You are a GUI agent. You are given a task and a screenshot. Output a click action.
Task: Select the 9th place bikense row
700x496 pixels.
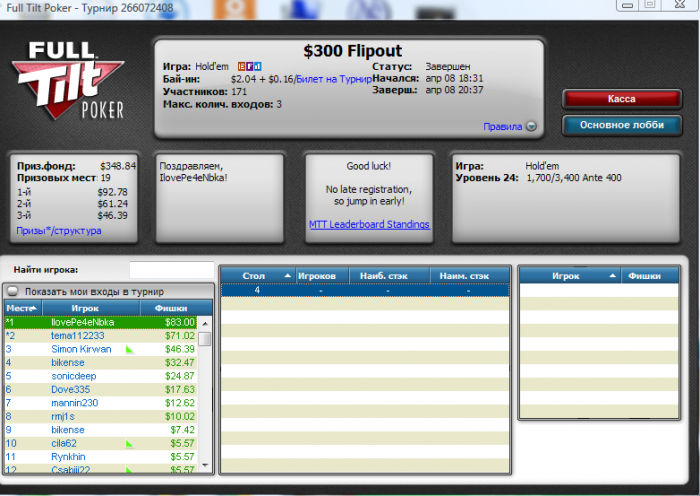pyautogui.click(x=101, y=429)
